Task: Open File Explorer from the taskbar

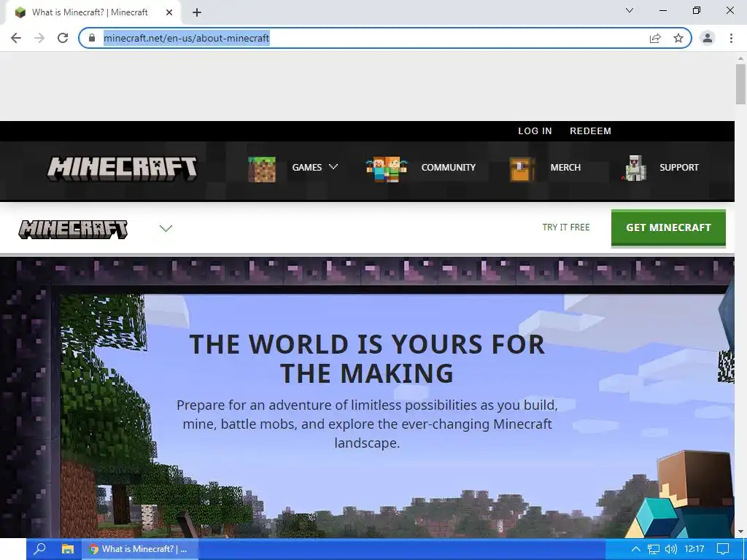Action: (x=68, y=549)
